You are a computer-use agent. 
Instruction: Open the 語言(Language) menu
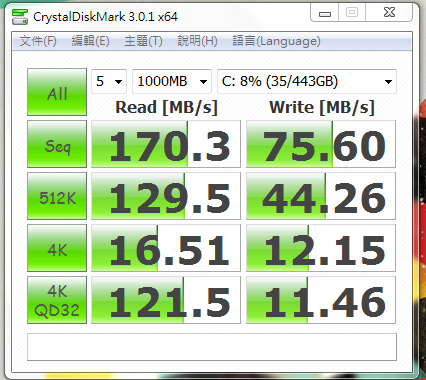[x=276, y=41]
